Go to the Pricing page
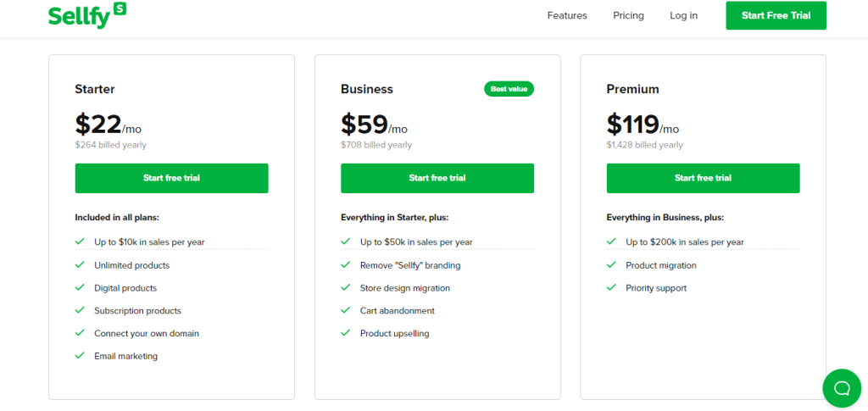 pyautogui.click(x=628, y=15)
